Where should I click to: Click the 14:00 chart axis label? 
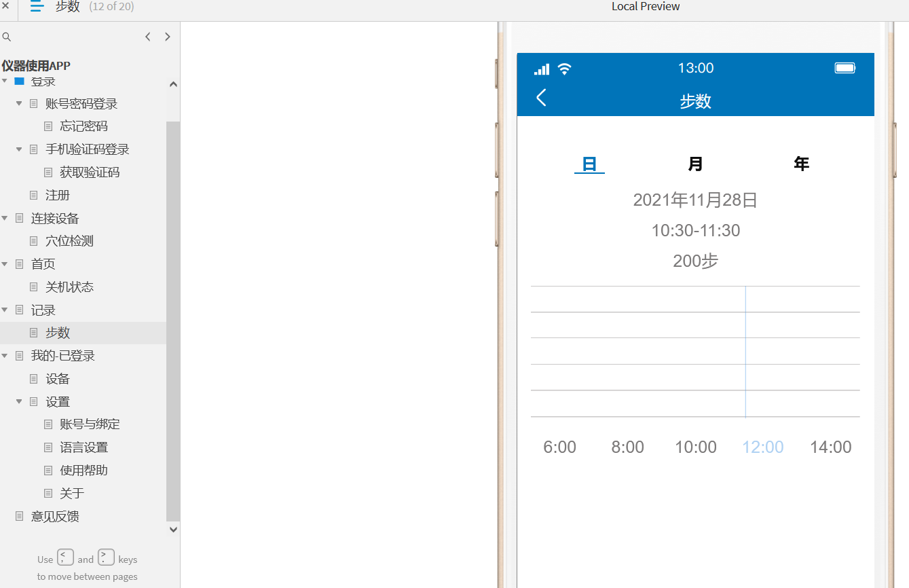click(831, 447)
